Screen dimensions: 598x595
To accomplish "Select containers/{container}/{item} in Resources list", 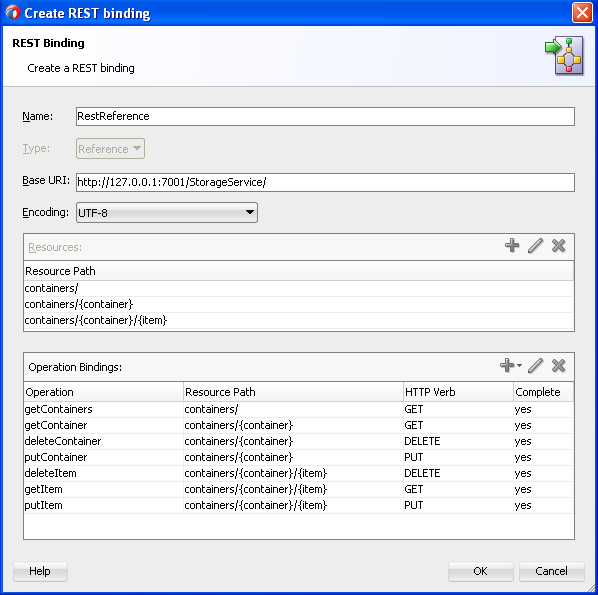I will [x=299, y=320].
